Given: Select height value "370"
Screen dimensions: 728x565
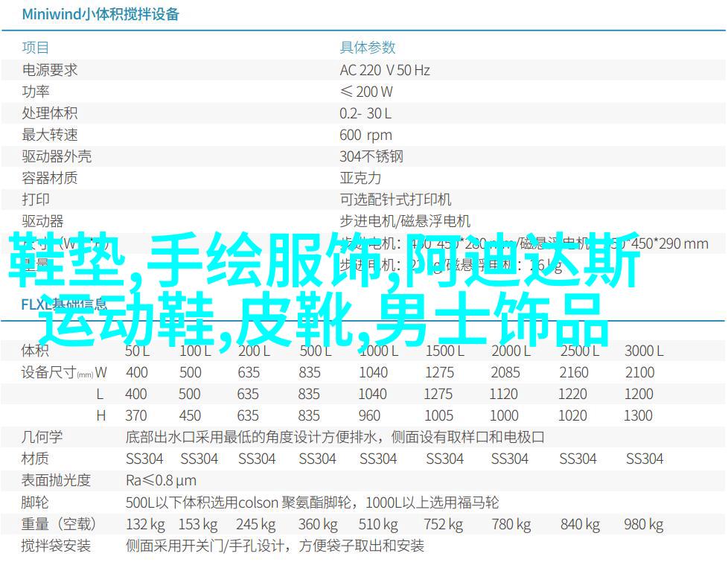Looking at the screenshot, I should click(x=136, y=415).
